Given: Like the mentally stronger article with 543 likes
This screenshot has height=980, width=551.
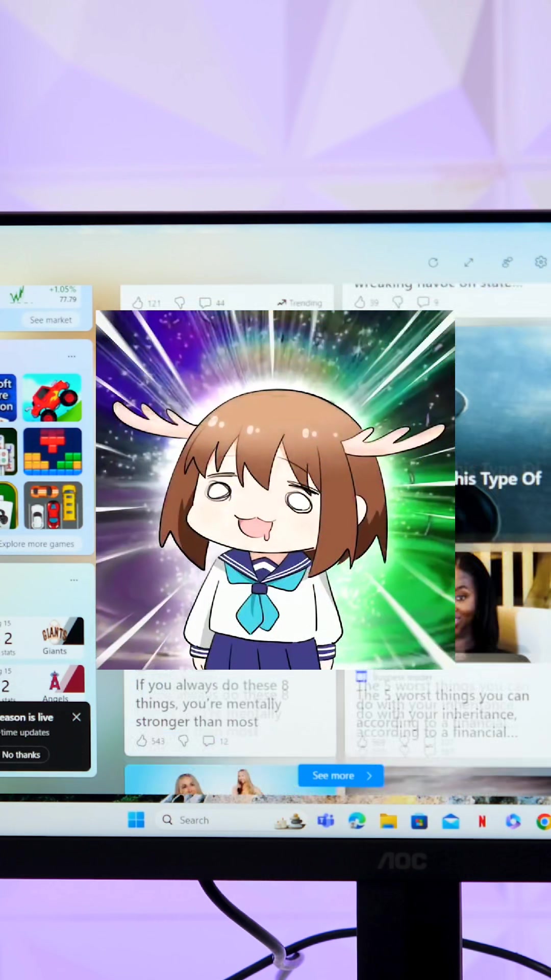Looking at the screenshot, I should 142,741.
